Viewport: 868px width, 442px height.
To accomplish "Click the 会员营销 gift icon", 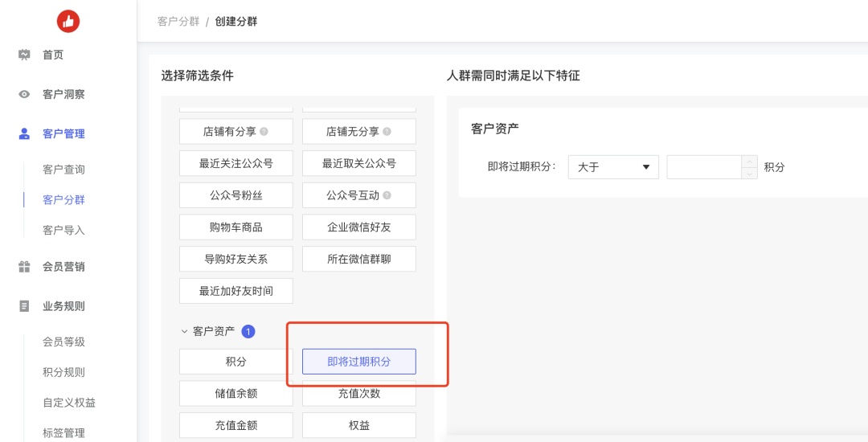I will [24, 267].
